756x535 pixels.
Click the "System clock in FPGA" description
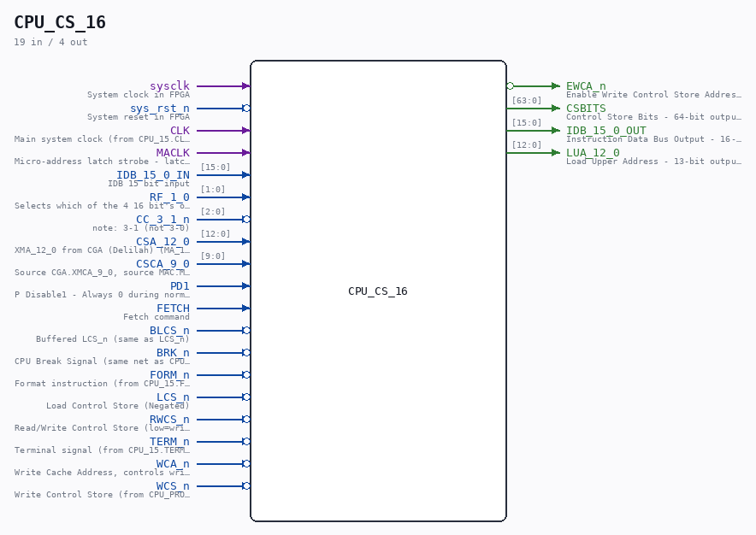tap(139, 95)
